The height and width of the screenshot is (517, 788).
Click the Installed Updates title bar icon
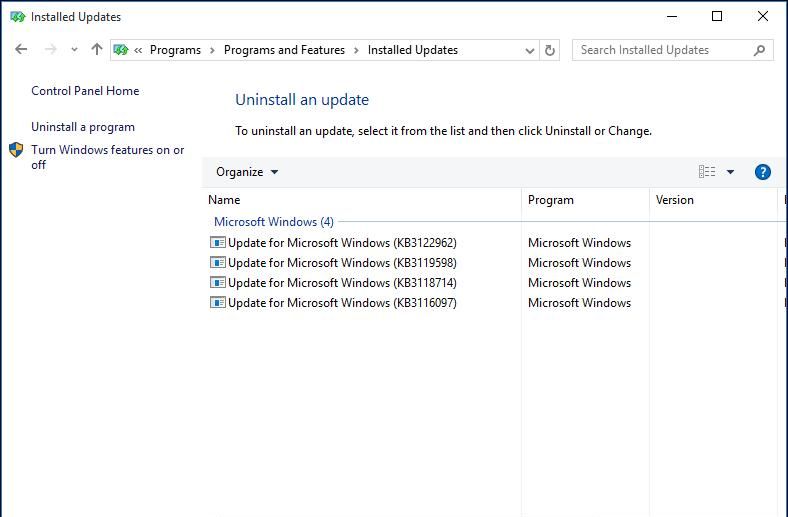pos(18,17)
